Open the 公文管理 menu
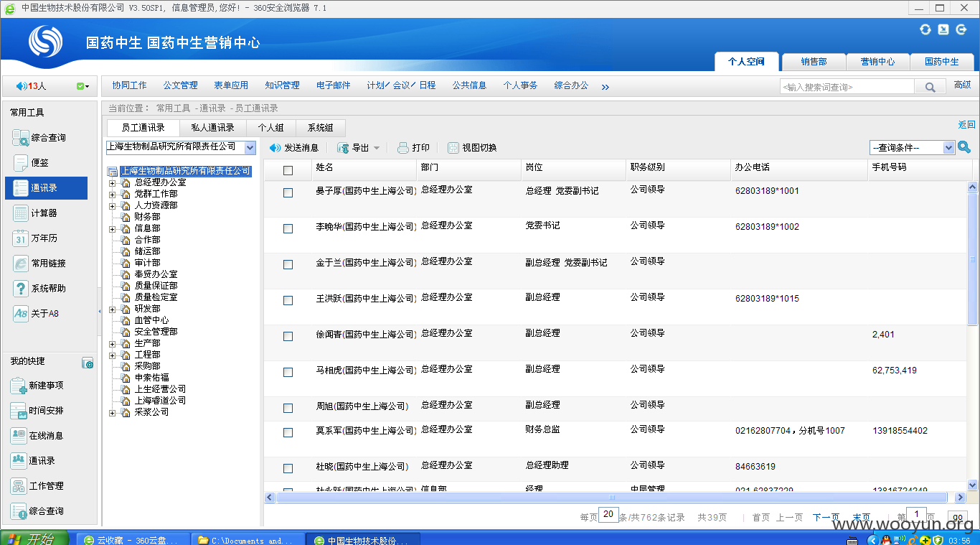The image size is (980, 545). coord(180,85)
